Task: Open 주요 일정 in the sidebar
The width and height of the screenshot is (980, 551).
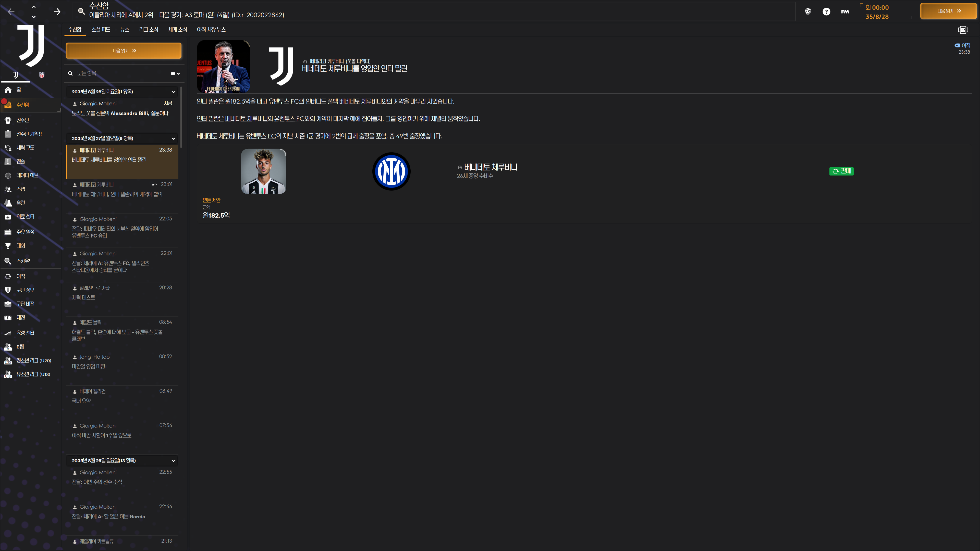Action: tap(30, 232)
